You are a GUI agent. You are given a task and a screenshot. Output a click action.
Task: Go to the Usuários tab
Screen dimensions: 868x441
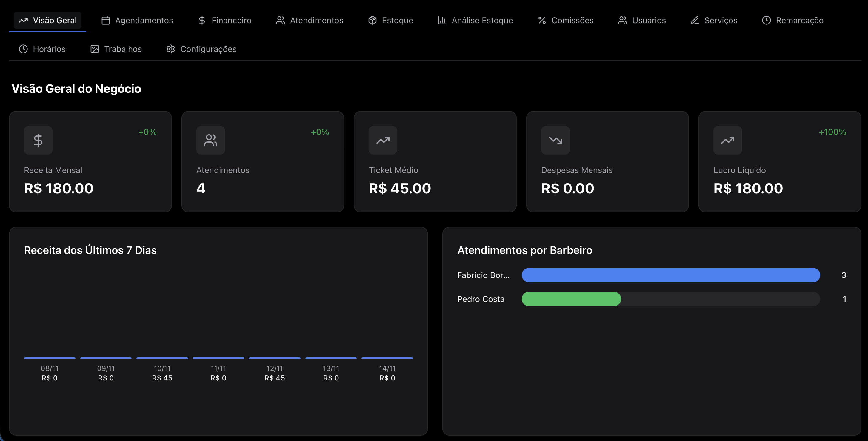(x=642, y=21)
